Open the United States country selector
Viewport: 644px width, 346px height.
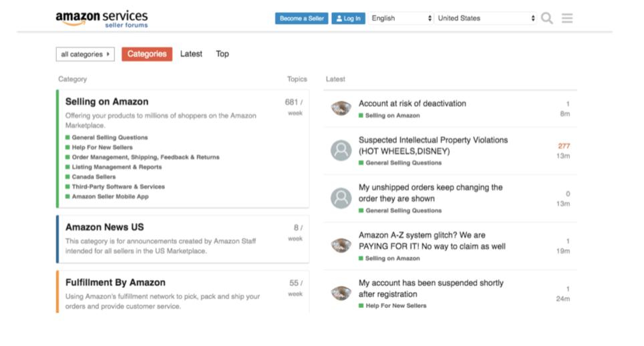[x=486, y=18]
